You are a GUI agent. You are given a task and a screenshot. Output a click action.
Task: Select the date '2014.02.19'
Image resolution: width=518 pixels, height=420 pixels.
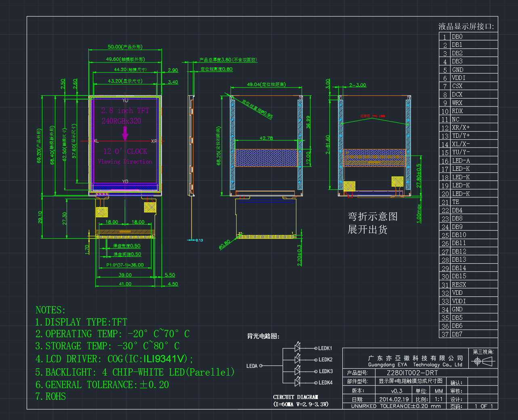click(x=394, y=399)
